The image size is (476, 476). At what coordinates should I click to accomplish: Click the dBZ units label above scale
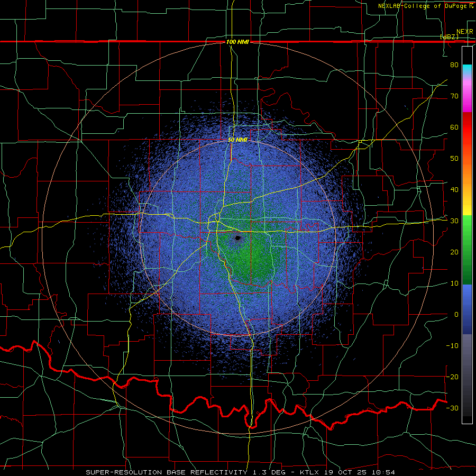(449, 37)
